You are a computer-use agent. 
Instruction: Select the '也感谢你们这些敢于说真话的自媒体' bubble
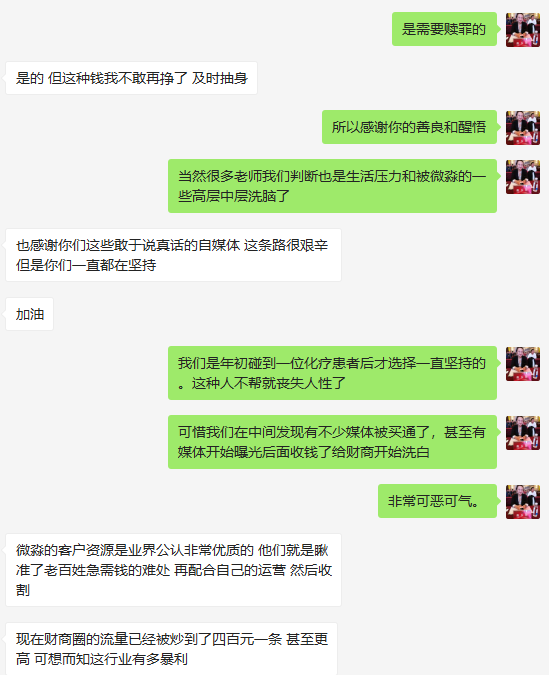tap(173, 255)
